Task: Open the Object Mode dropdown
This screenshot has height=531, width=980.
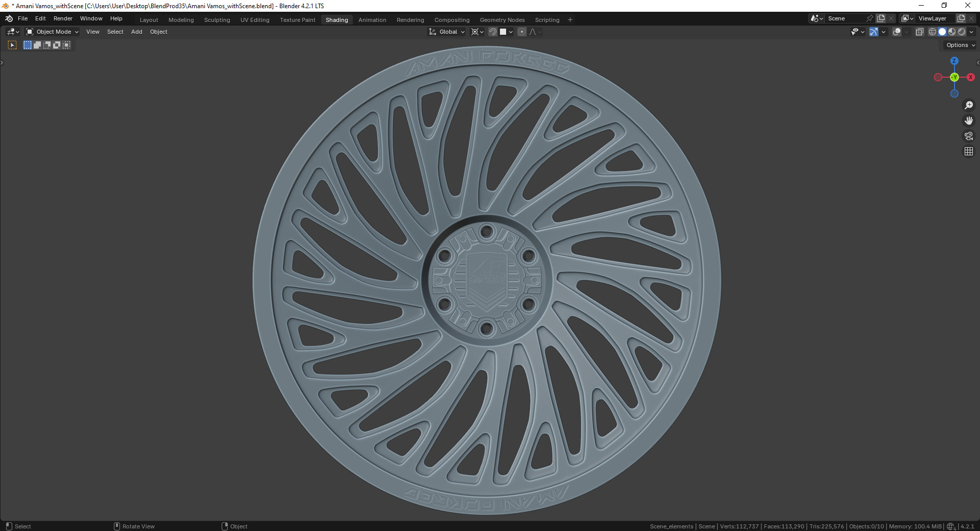Action: pyautogui.click(x=52, y=32)
